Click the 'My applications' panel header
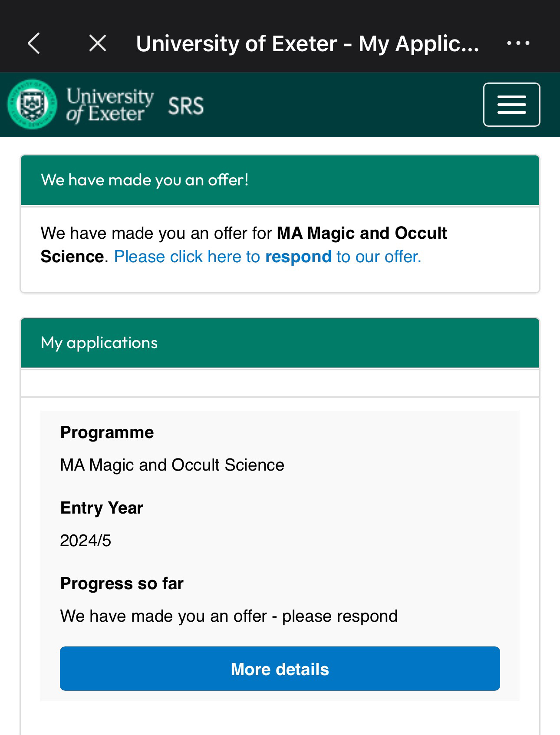 tap(280, 343)
